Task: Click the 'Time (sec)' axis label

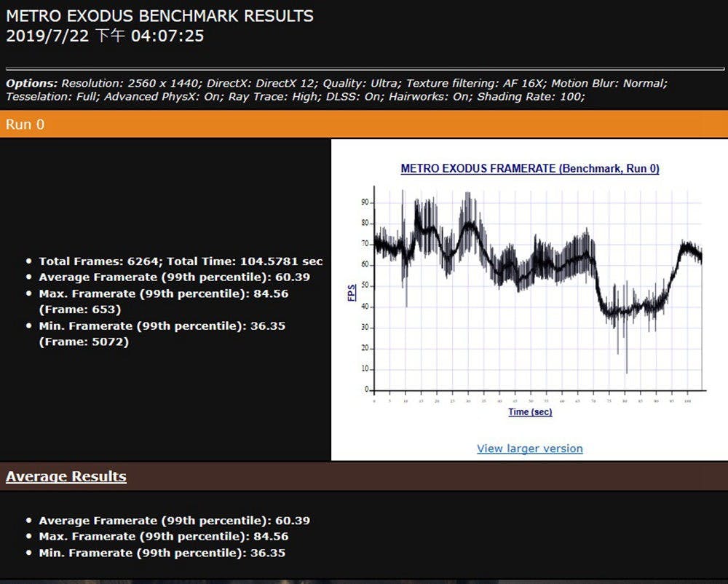Action: tap(530, 411)
